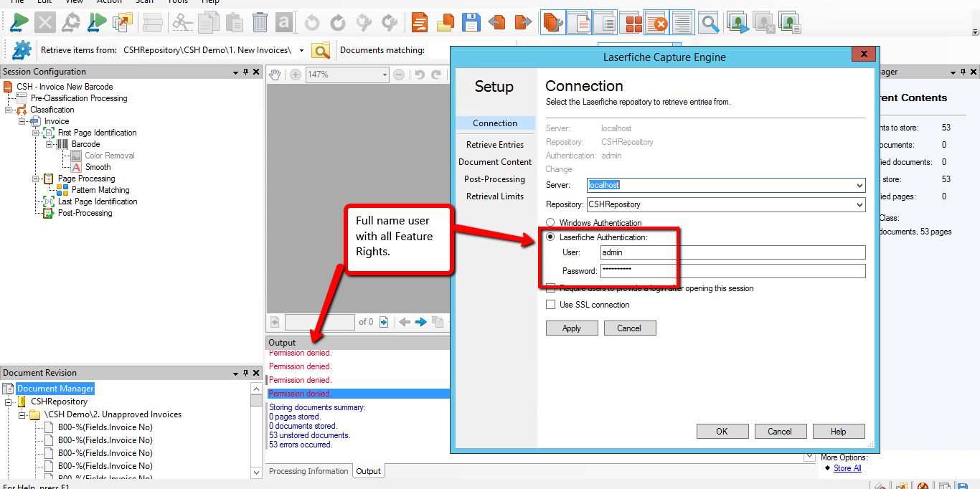Select Laserfiche Authentication radio button
Image resolution: width=980 pixels, height=489 pixels.
551,237
